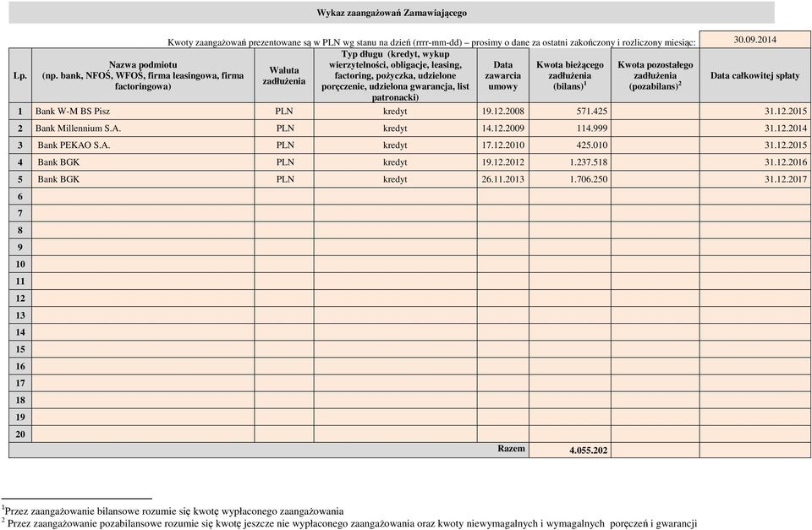Click the 'Bank BGK' cell in row 5

tap(143, 179)
